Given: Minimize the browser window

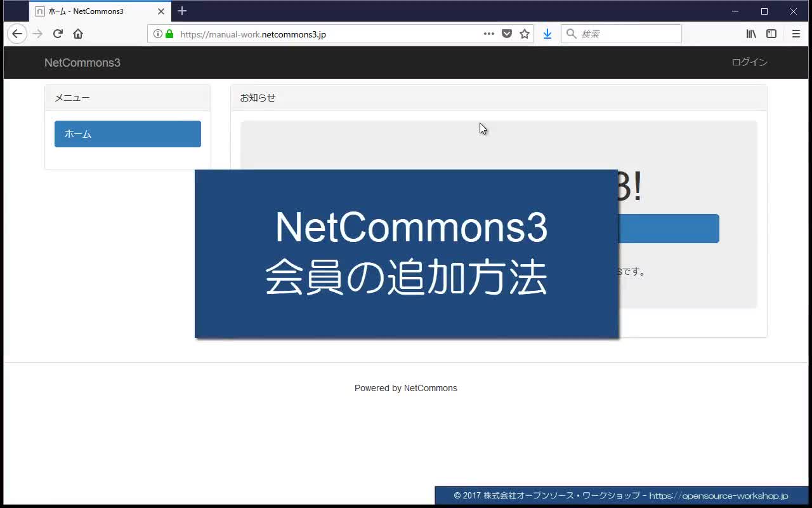Looking at the screenshot, I should [735, 11].
